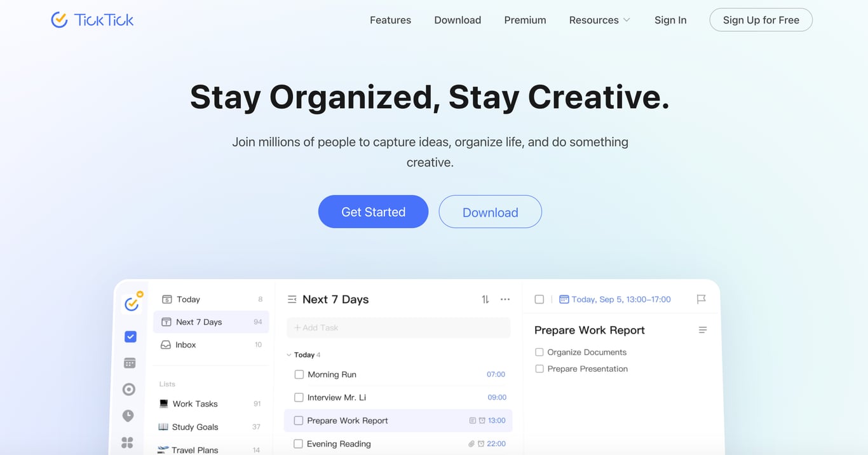Click the 07:00 time on Morning Run

pyautogui.click(x=496, y=374)
